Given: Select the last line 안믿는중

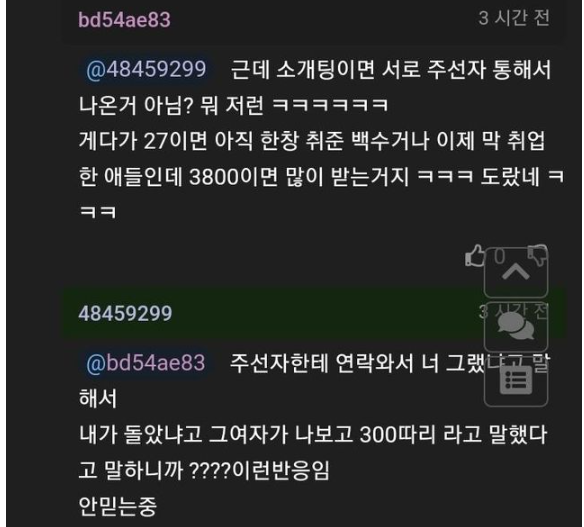Looking at the screenshot, I should click(118, 506).
